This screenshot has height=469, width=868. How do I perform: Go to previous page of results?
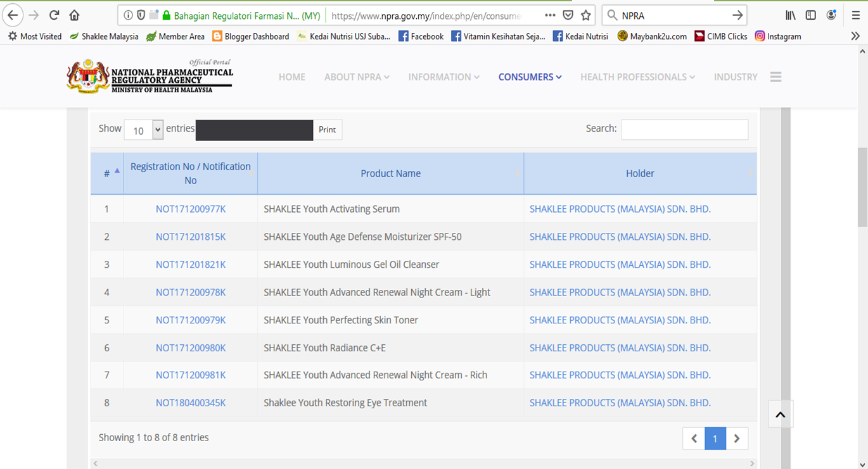point(694,439)
